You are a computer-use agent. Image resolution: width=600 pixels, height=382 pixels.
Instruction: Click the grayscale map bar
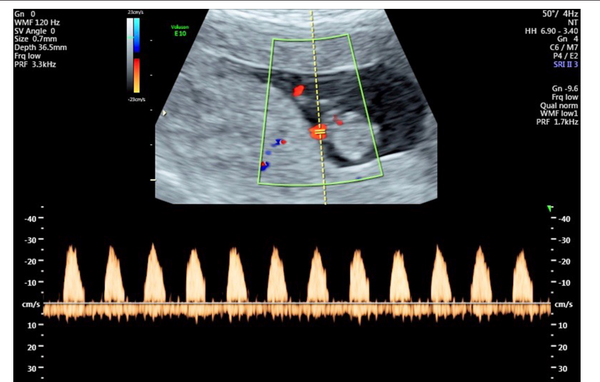(x=130, y=56)
